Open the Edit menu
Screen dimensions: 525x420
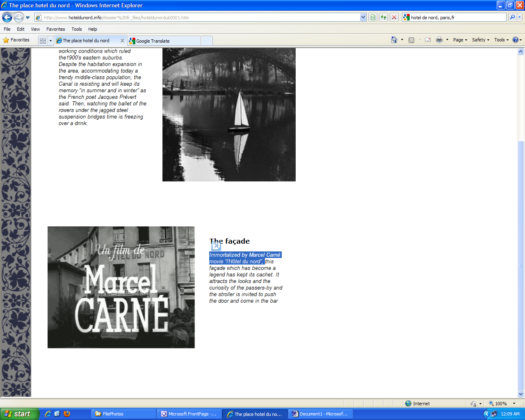coord(21,29)
